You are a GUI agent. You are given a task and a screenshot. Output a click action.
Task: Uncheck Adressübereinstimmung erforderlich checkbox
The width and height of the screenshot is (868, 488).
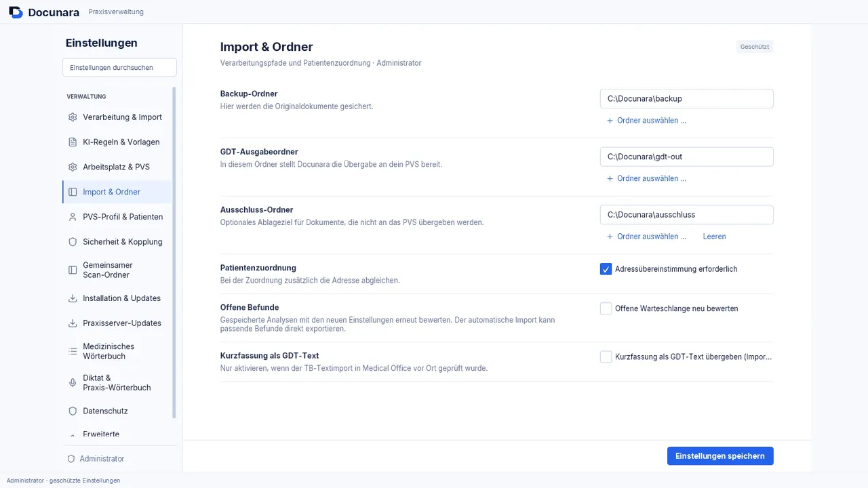coord(606,269)
